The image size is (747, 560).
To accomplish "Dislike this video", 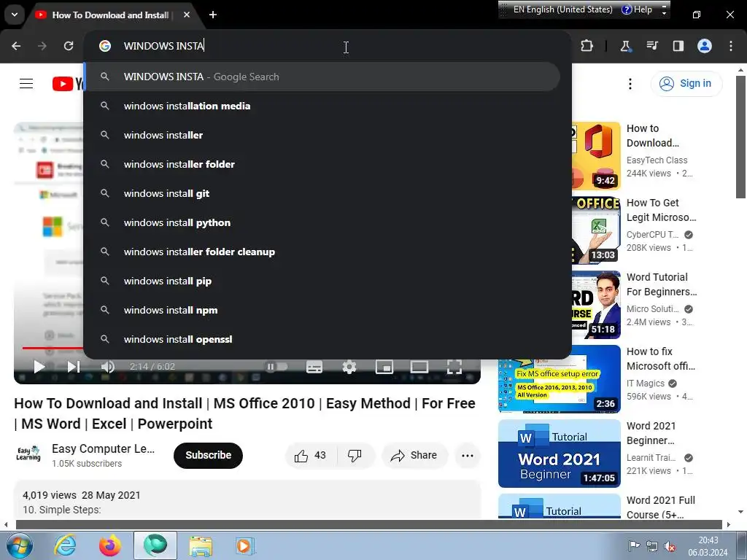I will (x=355, y=456).
